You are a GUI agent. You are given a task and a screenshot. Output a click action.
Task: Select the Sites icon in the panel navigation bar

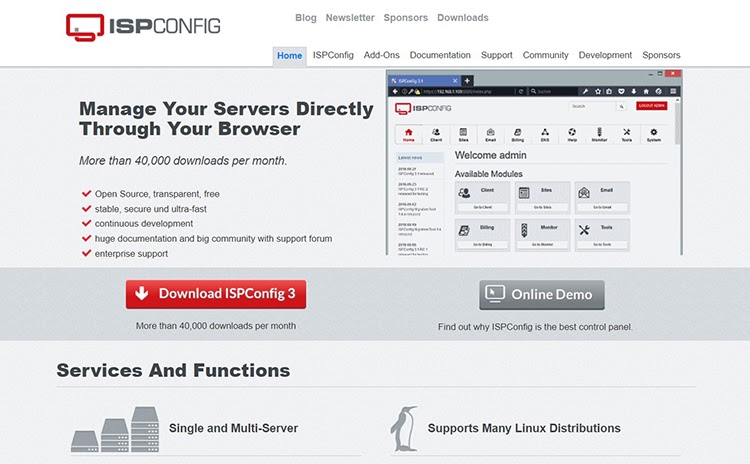pyautogui.click(x=463, y=134)
